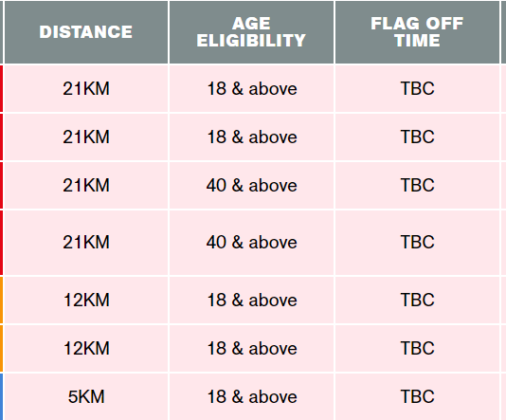
Task: Select the second row 21KM distance cell
Action: (86, 137)
